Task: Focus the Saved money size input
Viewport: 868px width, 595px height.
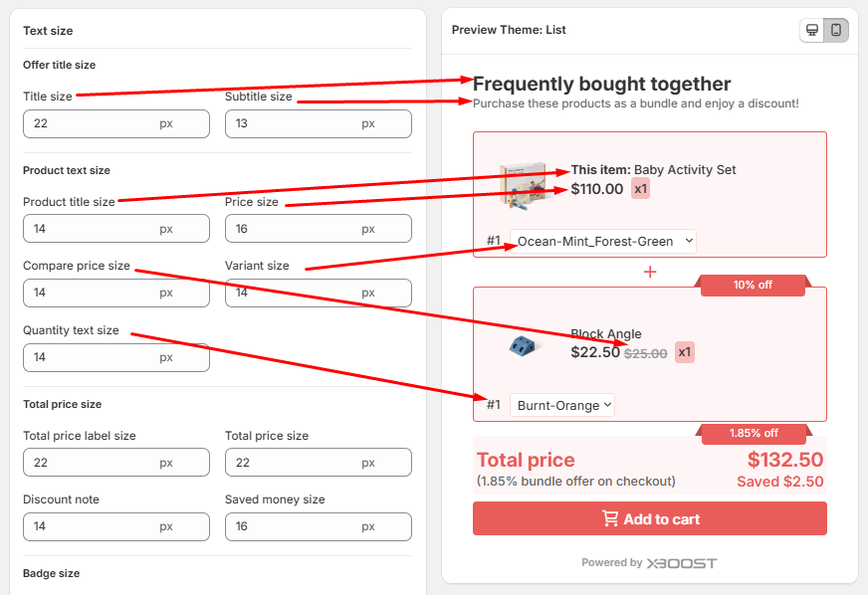Action: coord(294,526)
